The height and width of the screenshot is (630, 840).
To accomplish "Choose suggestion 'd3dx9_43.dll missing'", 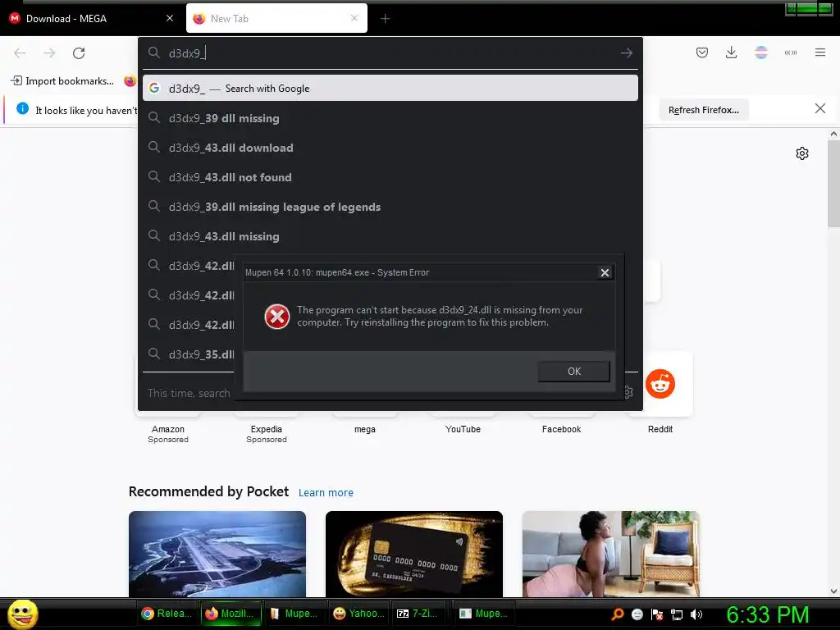I will point(390,236).
